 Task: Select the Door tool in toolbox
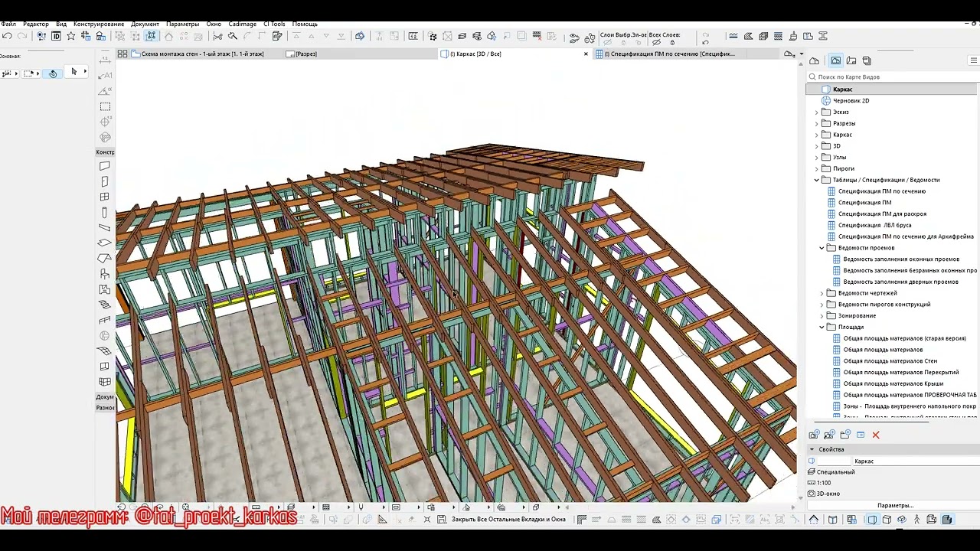105,181
